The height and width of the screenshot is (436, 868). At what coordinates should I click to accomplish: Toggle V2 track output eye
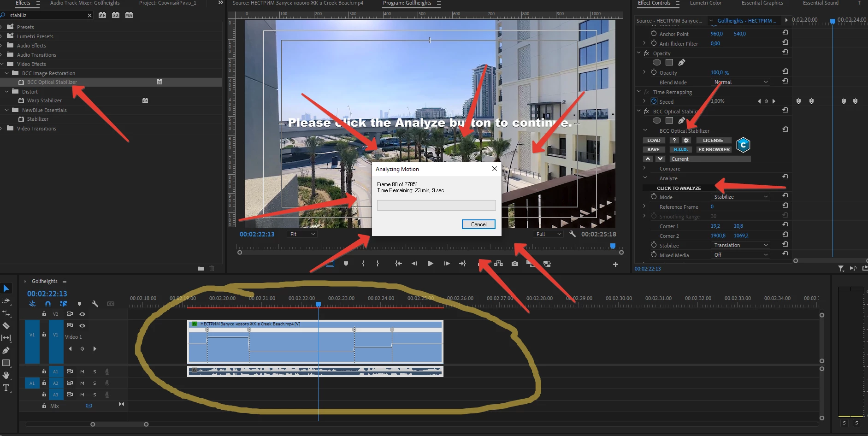tap(82, 314)
